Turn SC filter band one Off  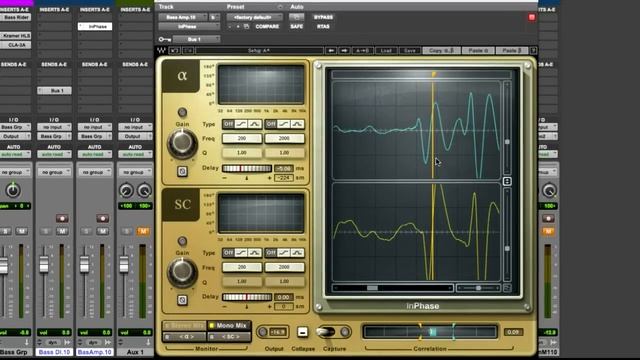[228, 253]
